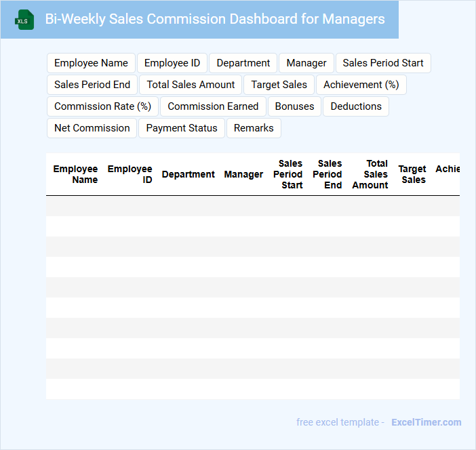
Task: Select the Deductions tag
Action: point(356,106)
